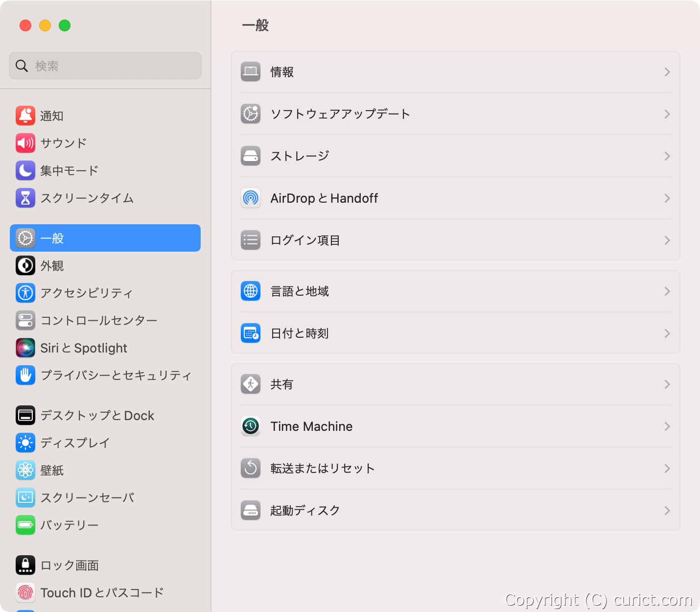
Task: Click the アクセシビリティ icon
Action: pyautogui.click(x=25, y=293)
